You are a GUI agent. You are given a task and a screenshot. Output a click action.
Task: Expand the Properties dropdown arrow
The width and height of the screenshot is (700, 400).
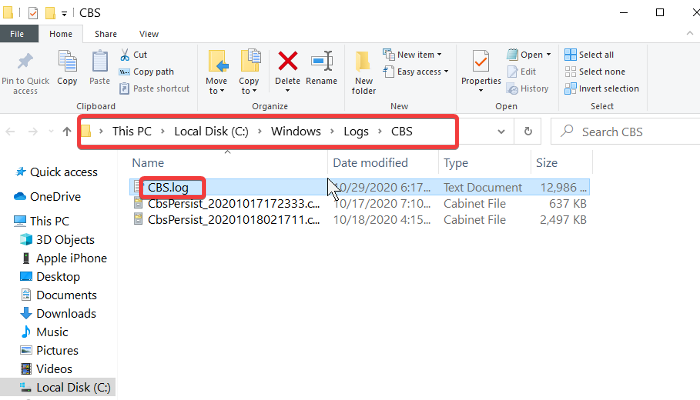point(481,91)
